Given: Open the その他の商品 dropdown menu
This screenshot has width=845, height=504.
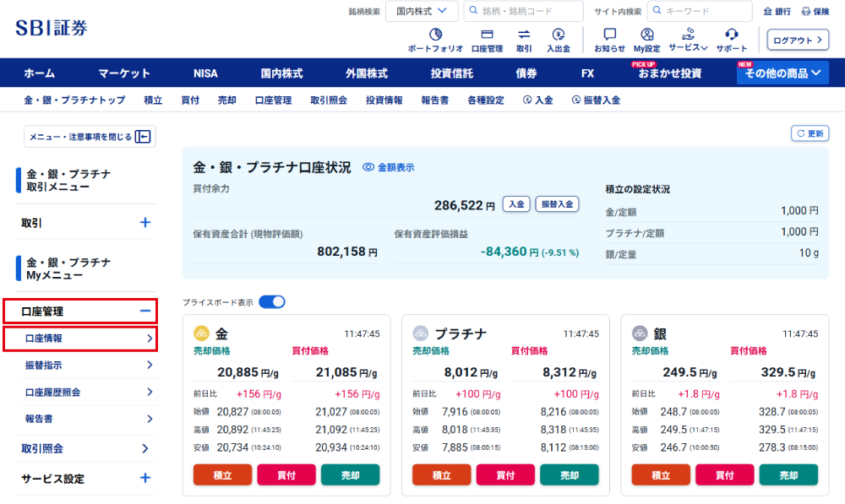Looking at the screenshot, I should [782, 73].
